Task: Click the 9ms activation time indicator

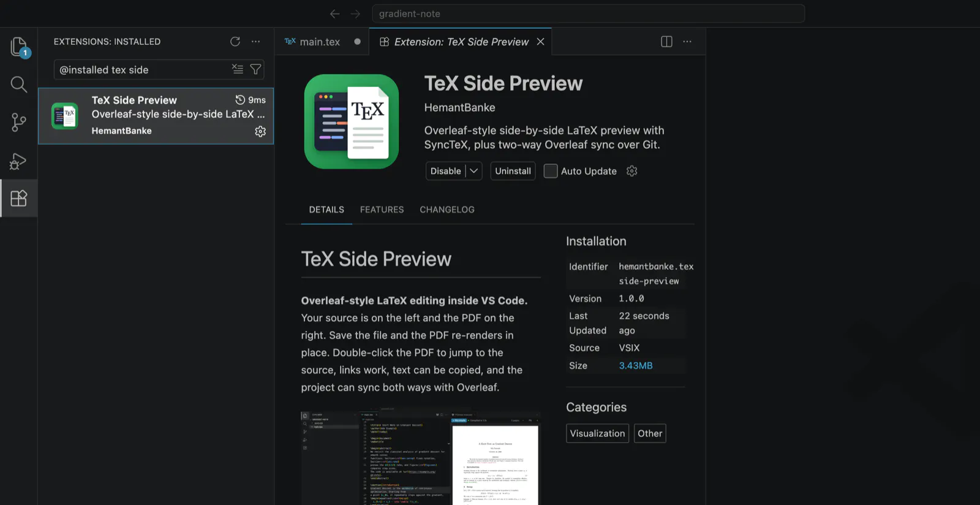Action: pos(251,100)
